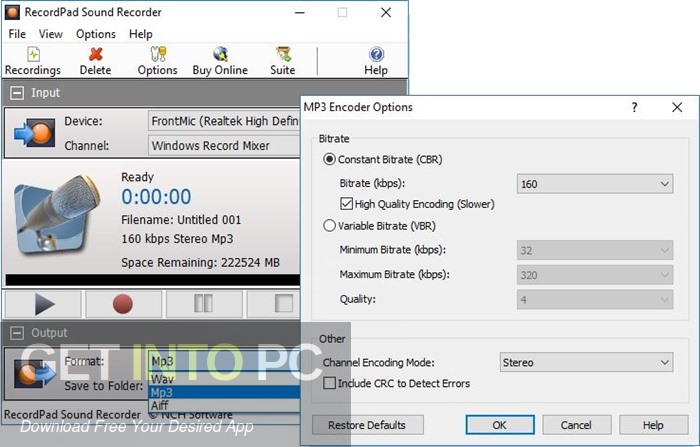Open the Maximum Bitrate dropdown showing 320

coord(595,275)
